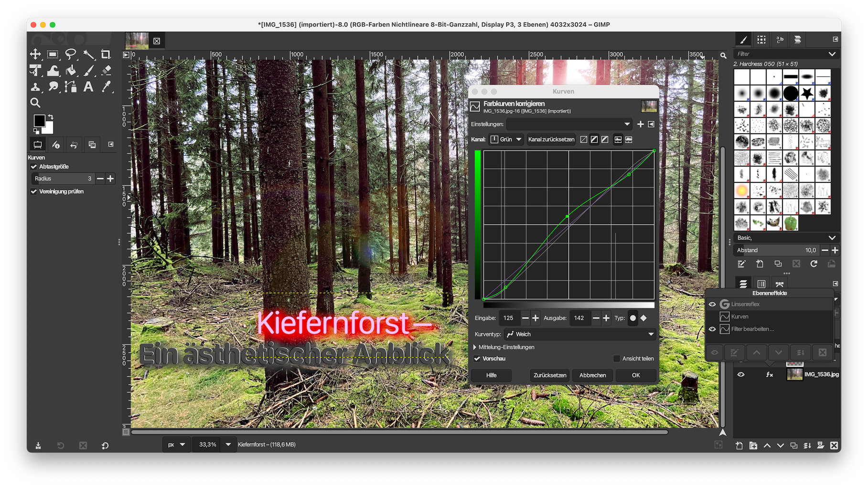Switch to the Paths tab in right dock
Image resolution: width=868 pixels, height=488 pixels.
click(780, 284)
